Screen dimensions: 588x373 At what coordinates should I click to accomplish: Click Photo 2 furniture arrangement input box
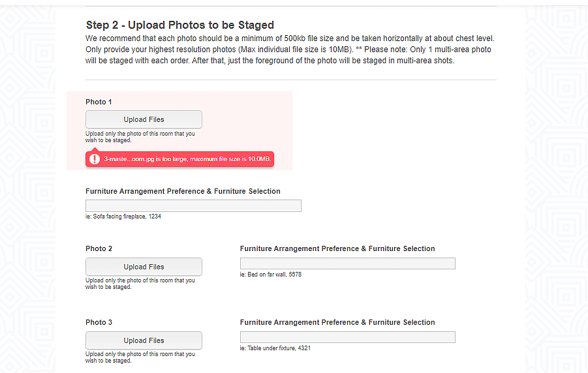(x=347, y=263)
